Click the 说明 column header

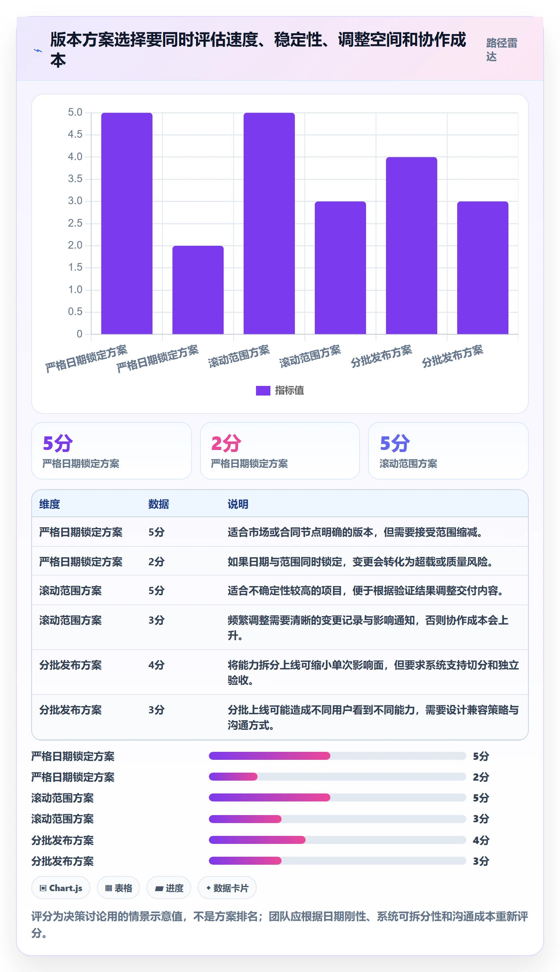tap(238, 504)
